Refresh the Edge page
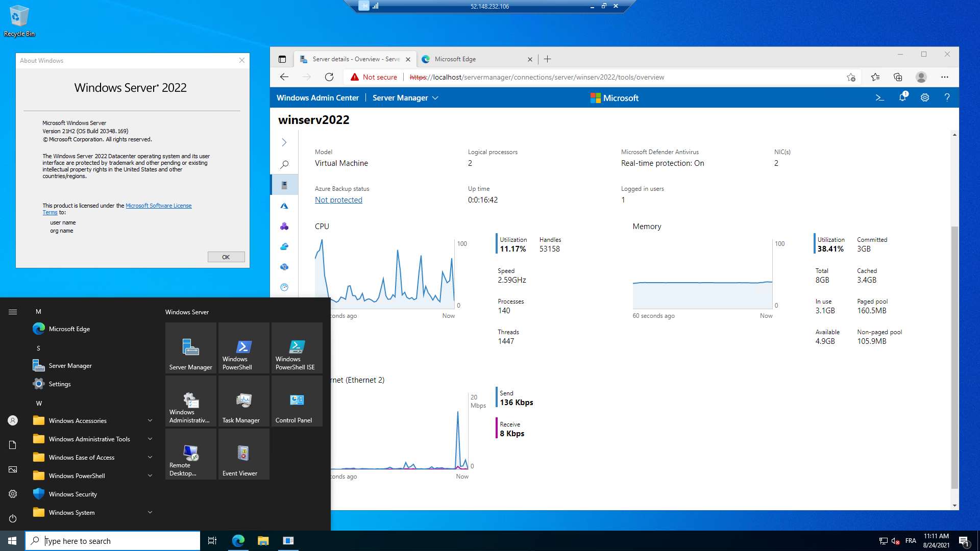Viewport: 980px width, 551px height. 329,77
